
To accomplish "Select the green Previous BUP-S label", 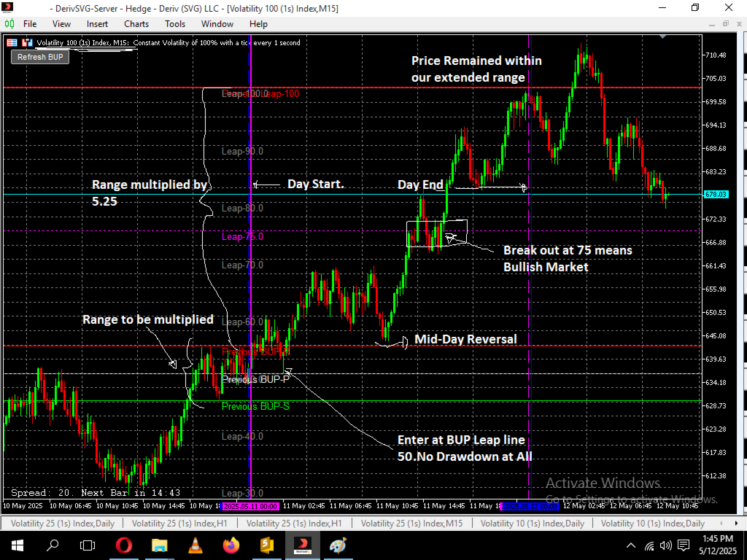I will [x=255, y=406].
